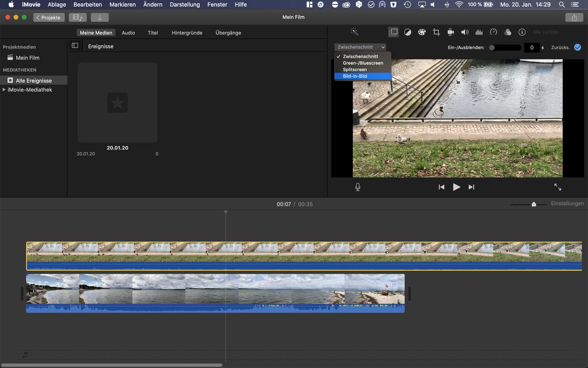The image size is (588, 368).
Task: Open the speed gauge tool
Action: click(493, 32)
